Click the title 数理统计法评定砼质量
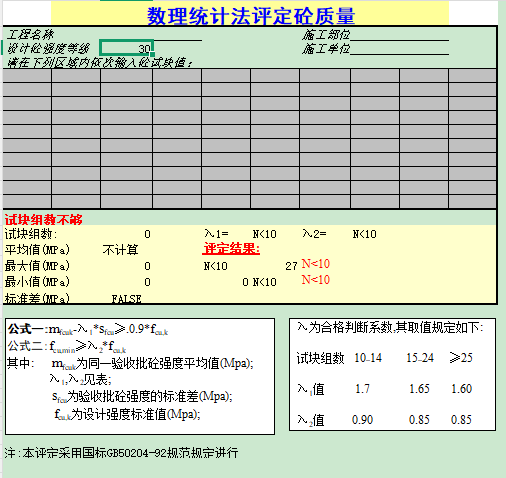Viewport: 506px width, 478px height. 251,16
